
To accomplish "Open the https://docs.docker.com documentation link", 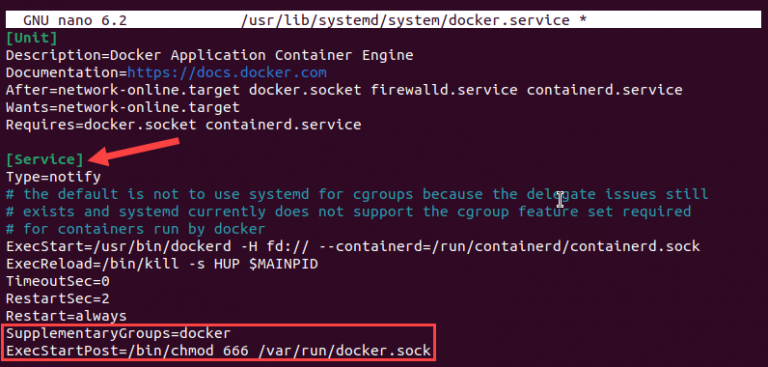I will point(227,73).
